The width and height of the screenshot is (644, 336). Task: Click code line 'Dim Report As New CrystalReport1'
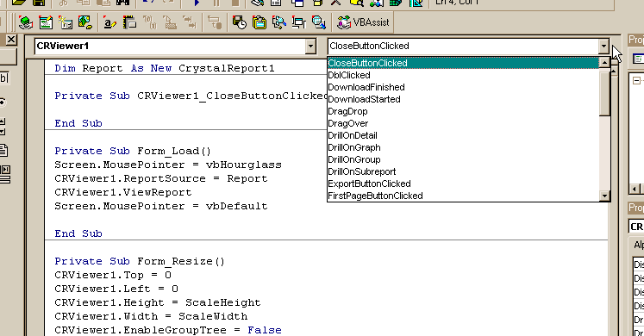point(165,68)
